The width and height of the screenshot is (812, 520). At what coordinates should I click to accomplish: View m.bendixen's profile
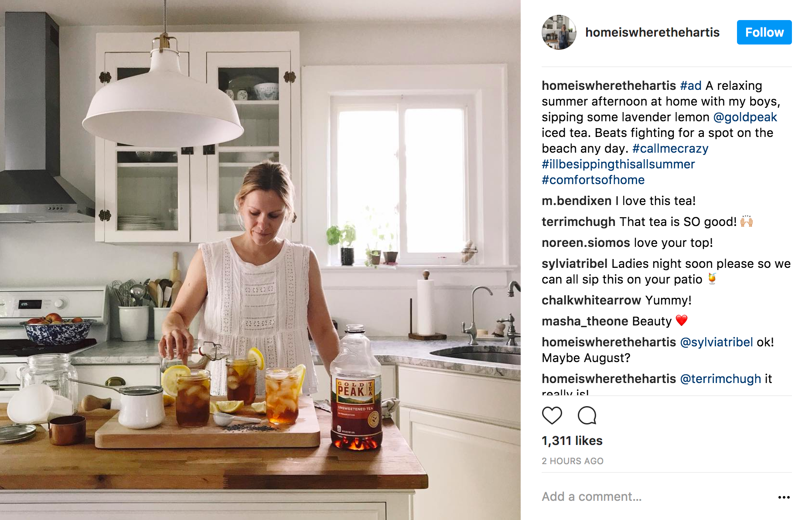click(x=577, y=201)
